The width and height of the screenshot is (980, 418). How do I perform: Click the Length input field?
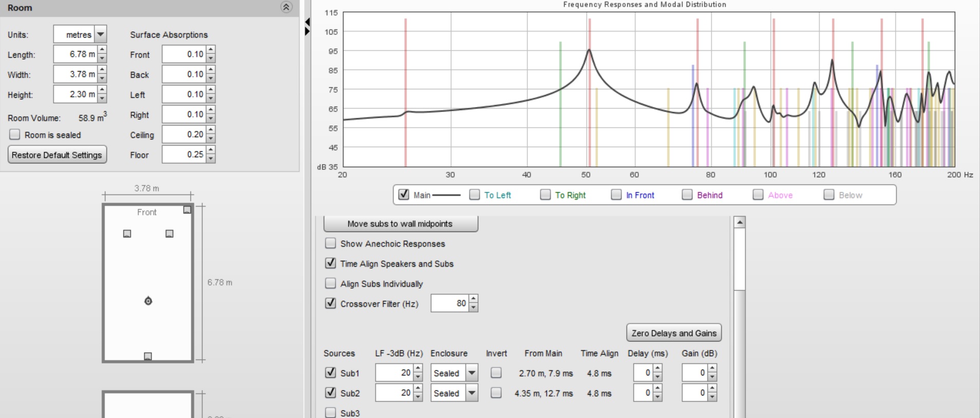point(76,54)
